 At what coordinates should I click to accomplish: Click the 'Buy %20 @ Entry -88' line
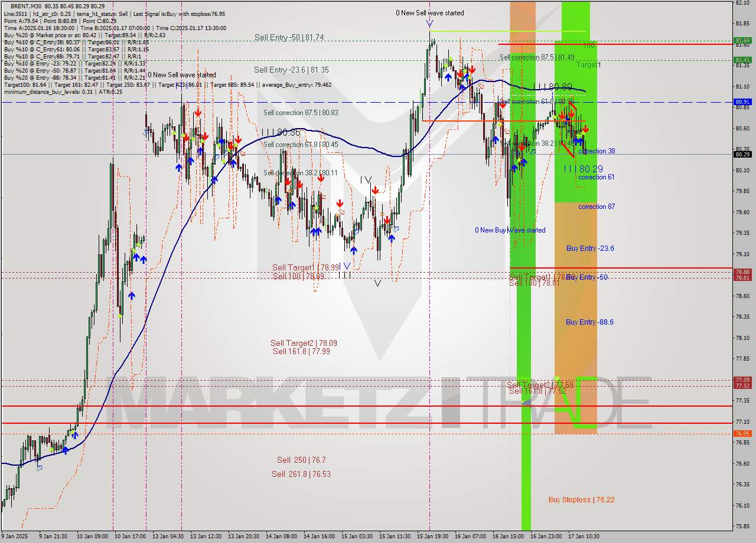click(74, 77)
